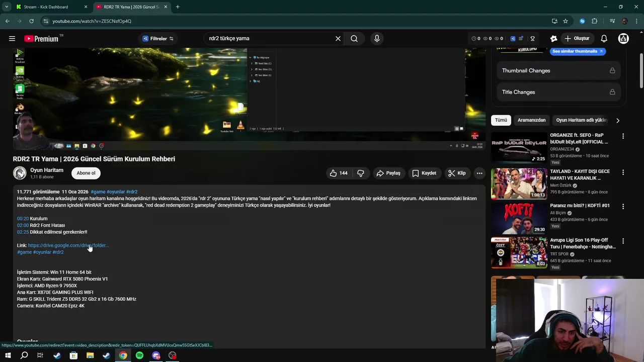Start voice search with the microphone
The width and height of the screenshot is (644, 362).
click(x=377, y=39)
